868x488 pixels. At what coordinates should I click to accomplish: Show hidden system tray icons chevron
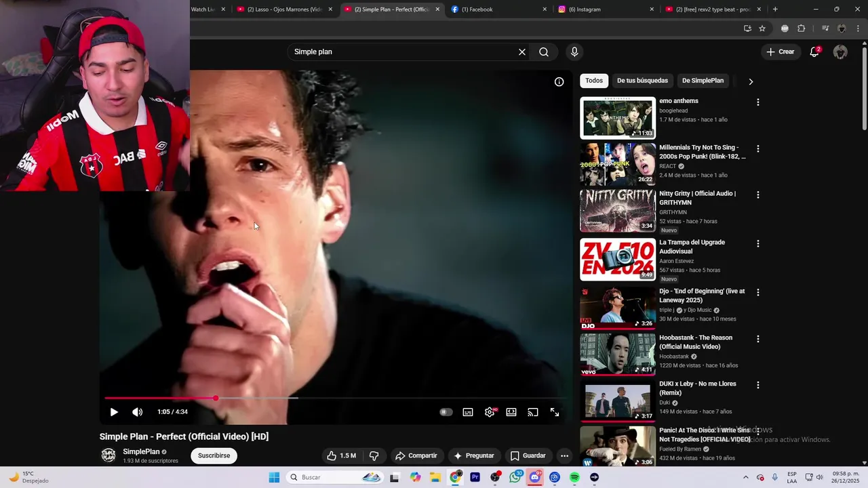[x=745, y=477]
